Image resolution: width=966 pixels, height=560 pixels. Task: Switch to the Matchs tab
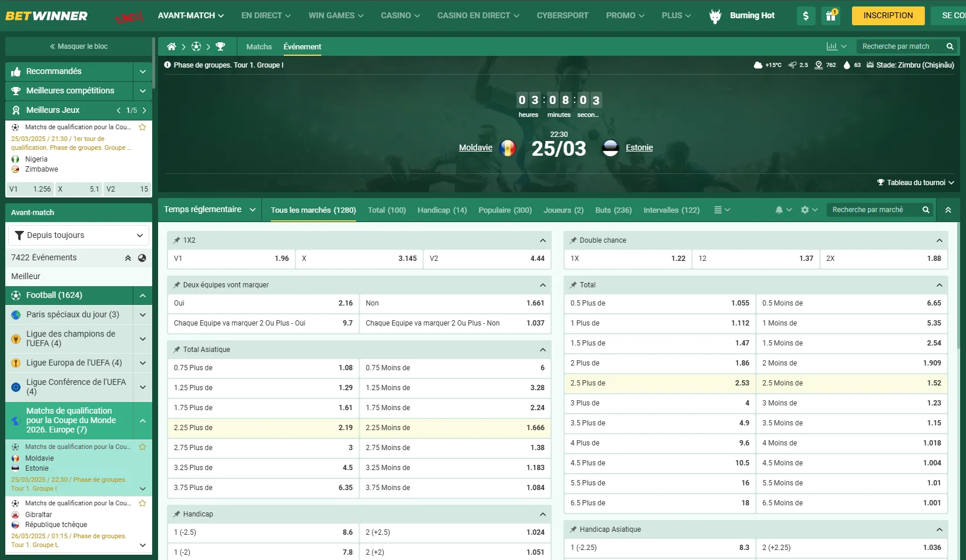pos(259,46)
